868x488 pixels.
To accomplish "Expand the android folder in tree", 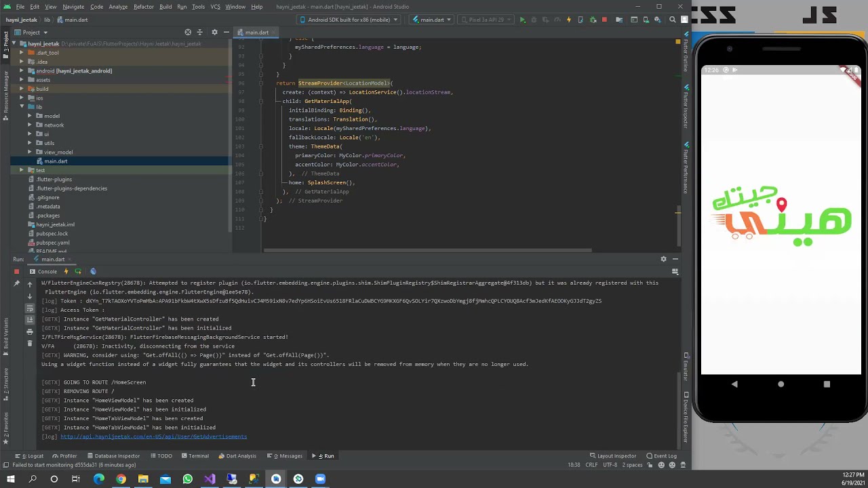I will (x=21, y=70).
